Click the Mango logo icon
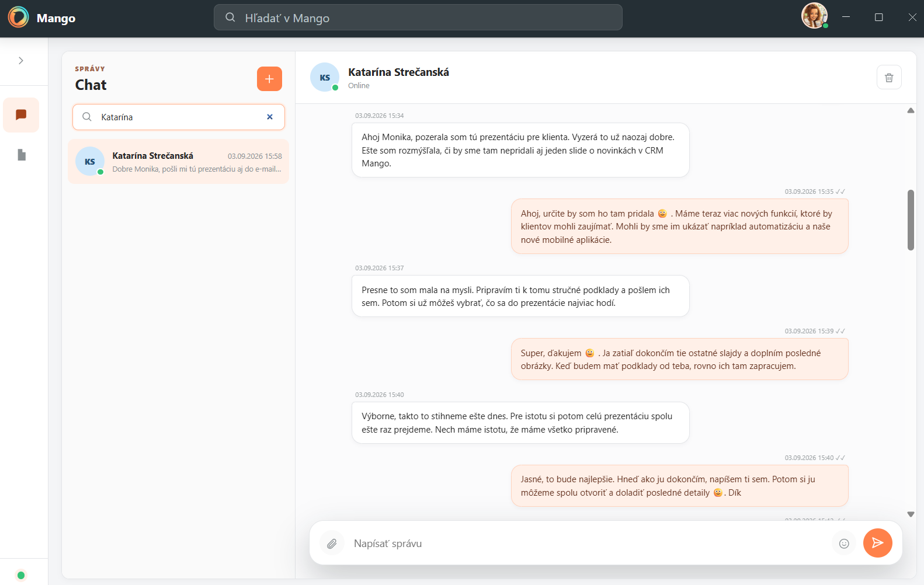 [19, 18]
